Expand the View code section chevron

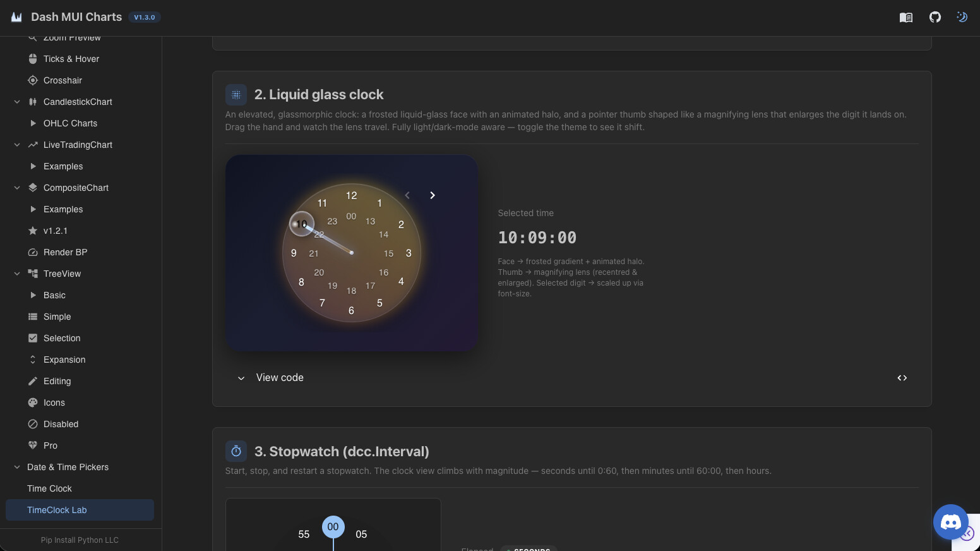pos(241,378)
